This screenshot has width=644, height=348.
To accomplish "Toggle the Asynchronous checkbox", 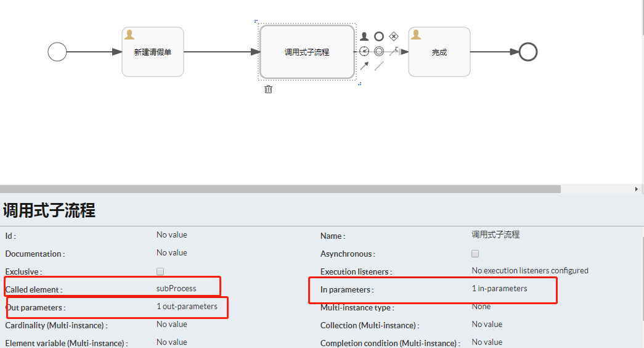I will [475, 254].
